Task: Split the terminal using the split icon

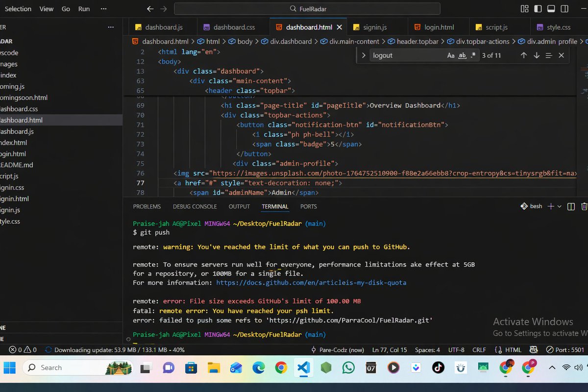Action: pyautogui.click(x=571, y=206)
